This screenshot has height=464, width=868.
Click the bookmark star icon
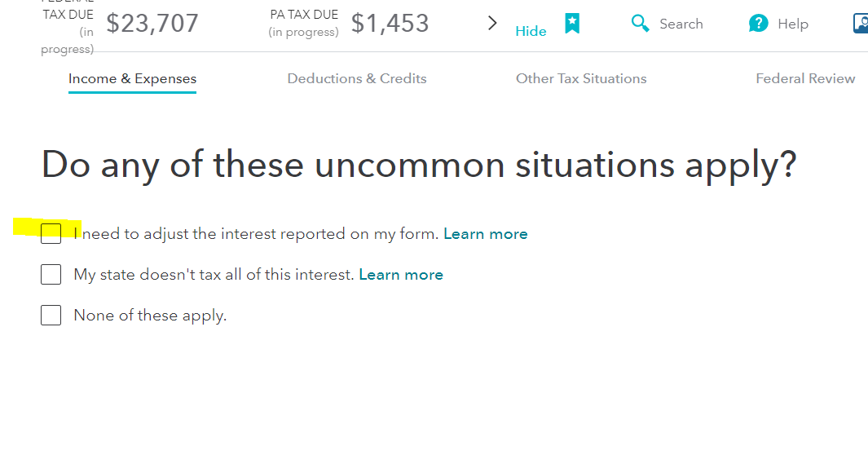click(572, 24)
